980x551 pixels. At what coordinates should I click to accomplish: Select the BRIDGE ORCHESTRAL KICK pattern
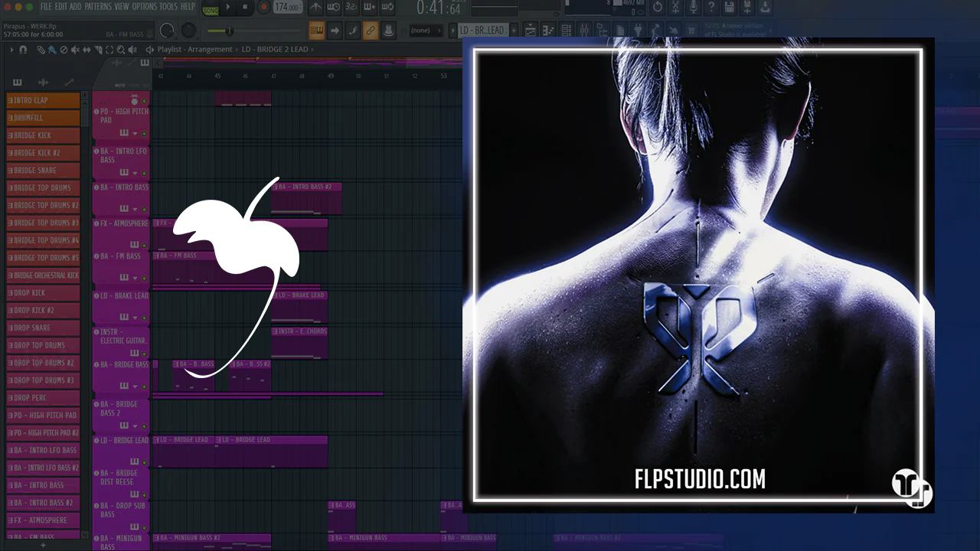coord(43,275)
